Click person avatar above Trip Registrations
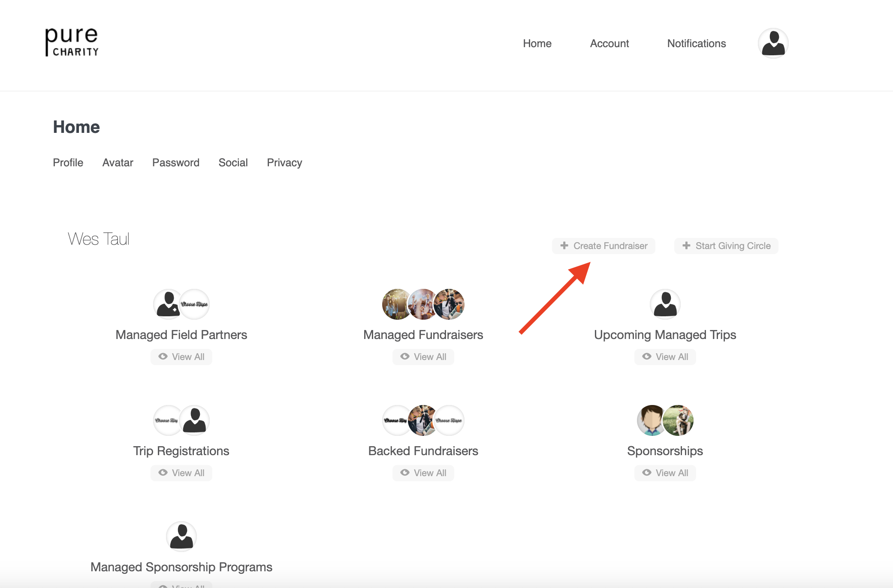Viewport: 893px width, 588px height. [194, 420]
